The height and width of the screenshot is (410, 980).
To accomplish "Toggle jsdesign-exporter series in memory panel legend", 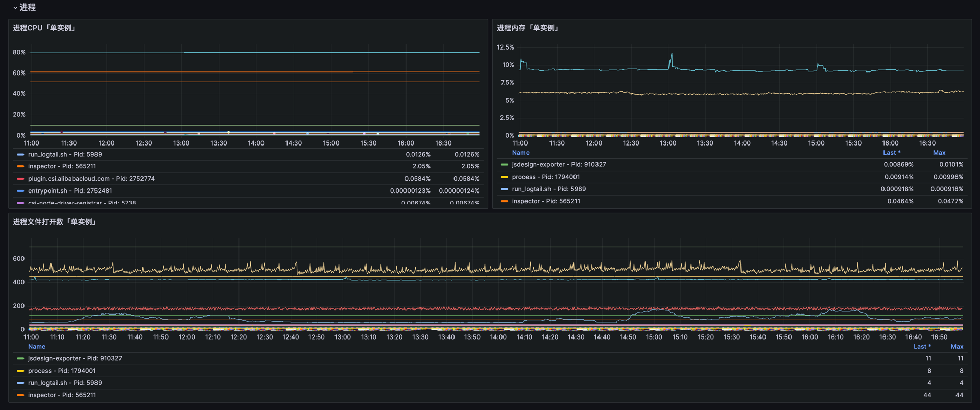I will 559,164.
